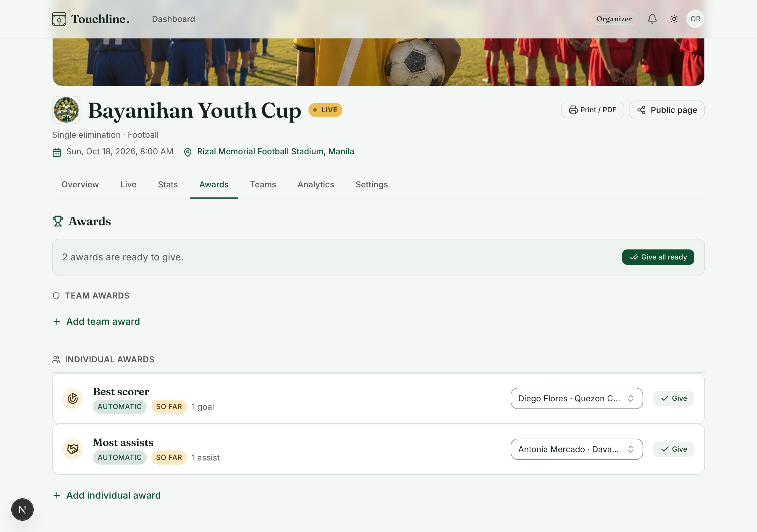Open the Organizer role switcher
The height and width of the screenshot is (532, 757).
[x=614, y=19]
